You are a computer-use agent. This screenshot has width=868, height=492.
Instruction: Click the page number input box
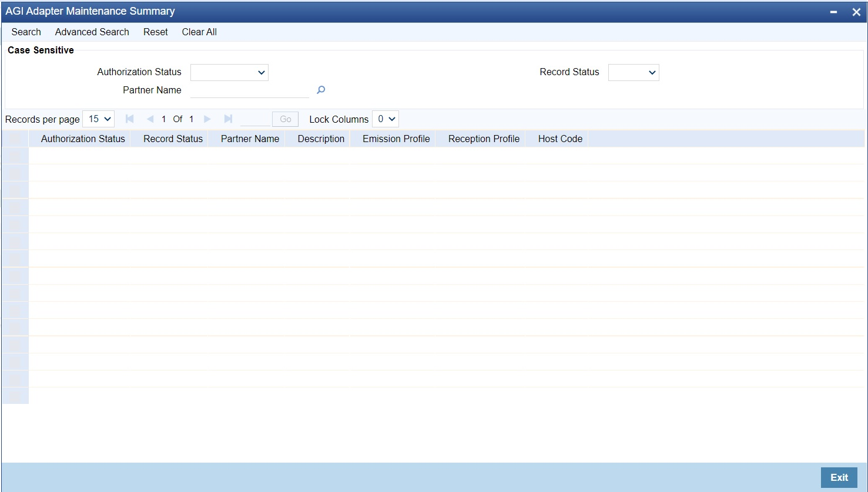(x=255, y=119)
